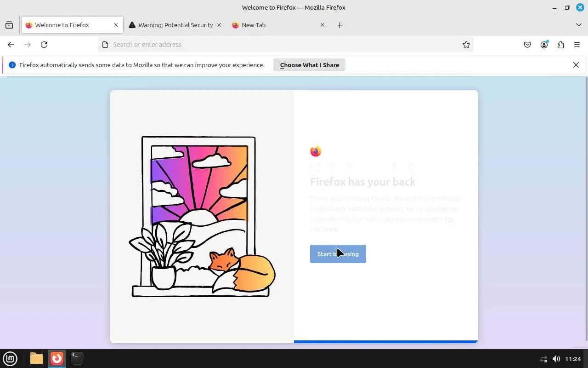Dismiss the data sharing notification bar

pos(576,65)
